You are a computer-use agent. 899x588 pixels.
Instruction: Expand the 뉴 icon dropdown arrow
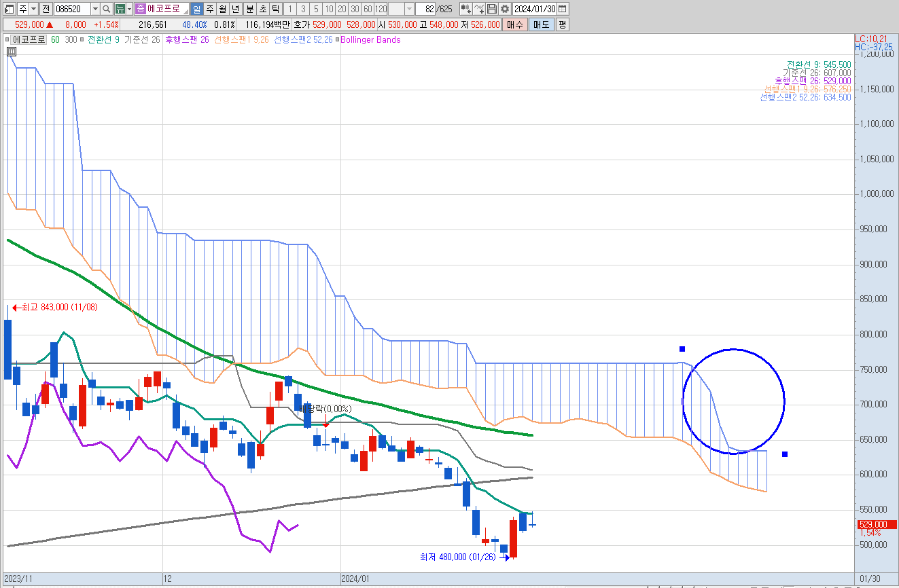(x=129, y=9)
